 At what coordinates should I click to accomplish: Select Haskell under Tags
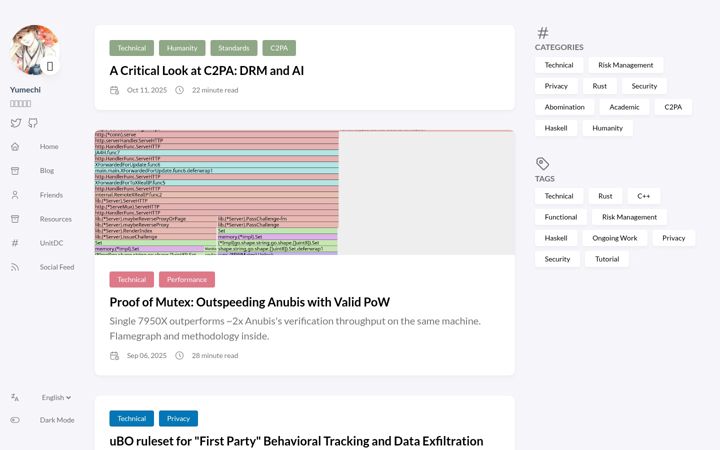coord(556,238)
